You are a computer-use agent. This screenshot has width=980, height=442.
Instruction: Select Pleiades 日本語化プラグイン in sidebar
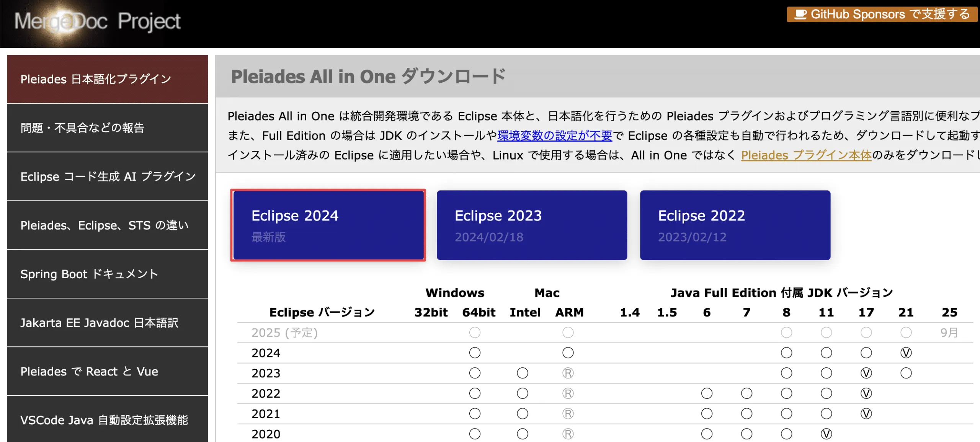click(108, 79)
